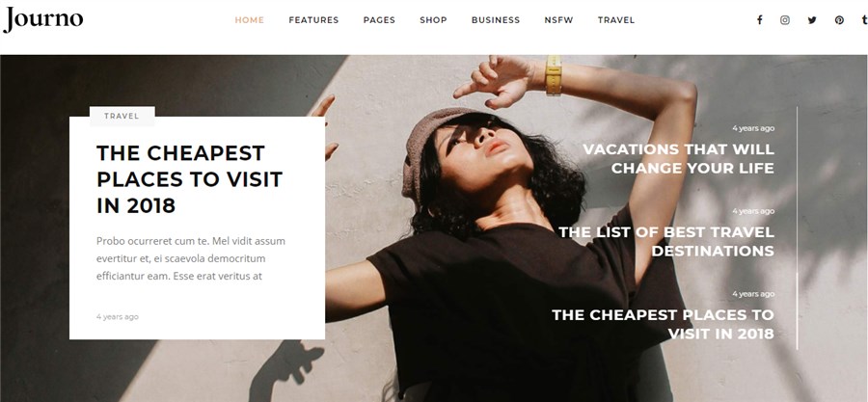Click the Journo site logo

[43, 19]
